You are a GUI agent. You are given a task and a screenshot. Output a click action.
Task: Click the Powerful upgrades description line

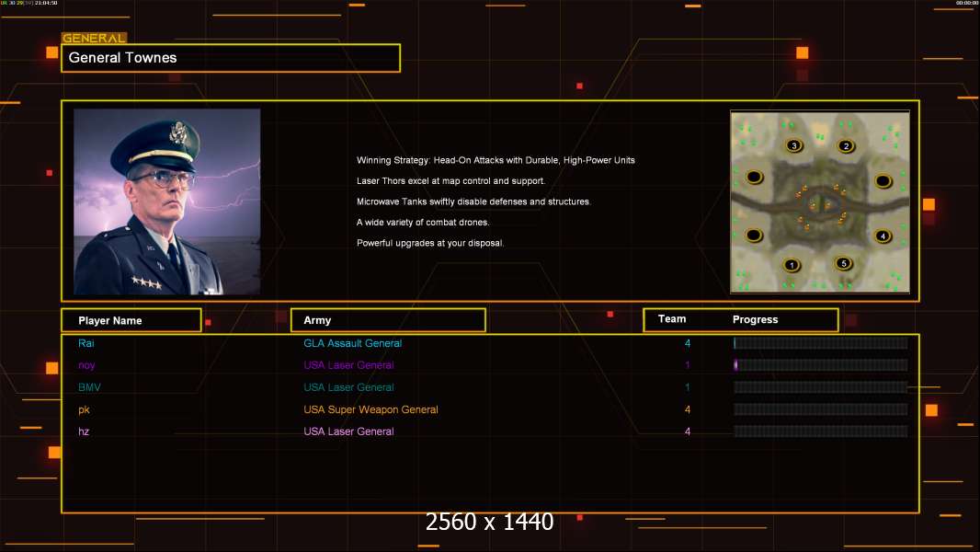430,243
